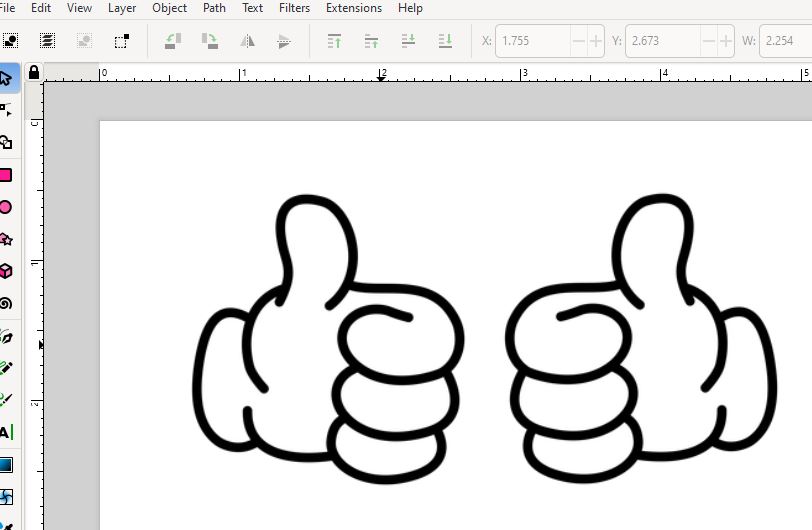Decrease Y position with minus button
Image resolution: width=812 pixels, height=530 pixels.
click(x=708, y=41)
